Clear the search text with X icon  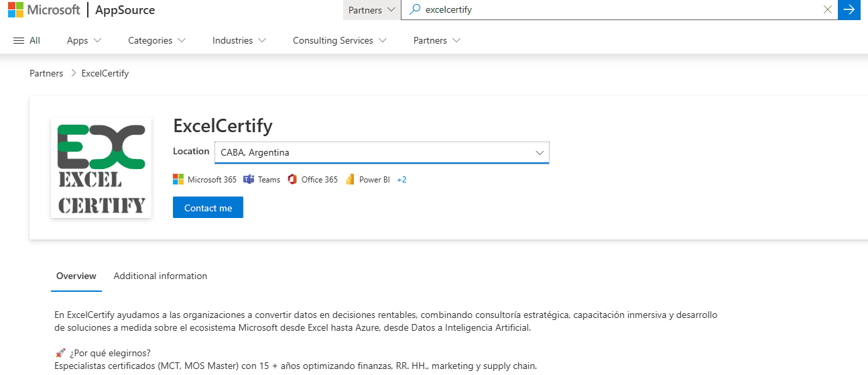coord(828,10)
